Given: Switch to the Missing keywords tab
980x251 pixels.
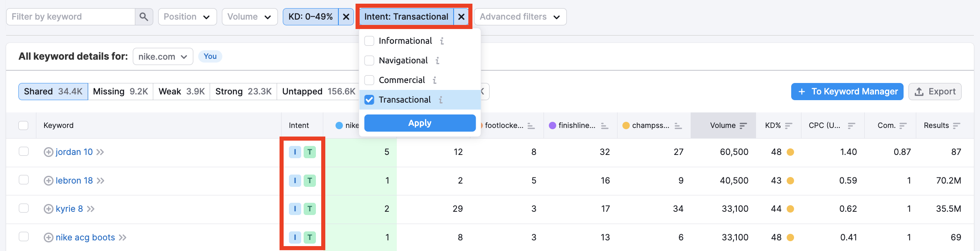Looking at the screenshot, I should coord(121,92).
